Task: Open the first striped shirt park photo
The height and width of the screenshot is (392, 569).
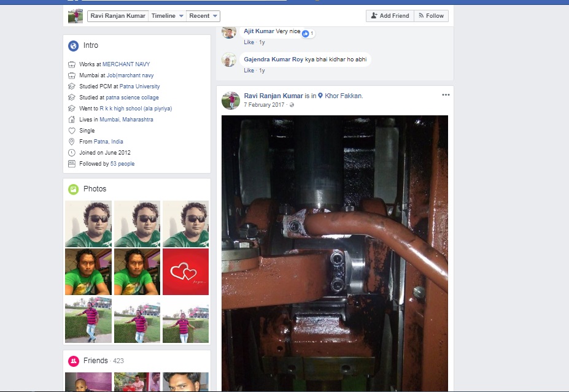Action: [88, 320]
